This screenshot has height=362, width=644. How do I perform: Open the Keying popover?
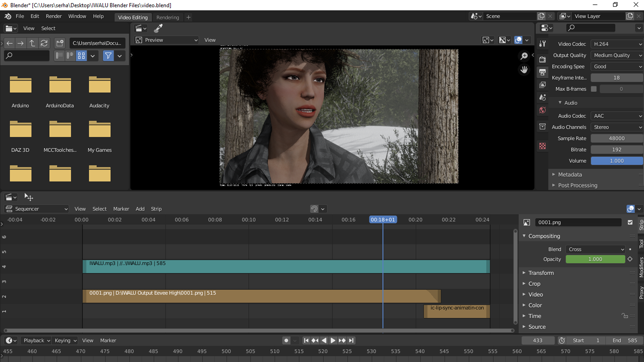tap(65, 341)
